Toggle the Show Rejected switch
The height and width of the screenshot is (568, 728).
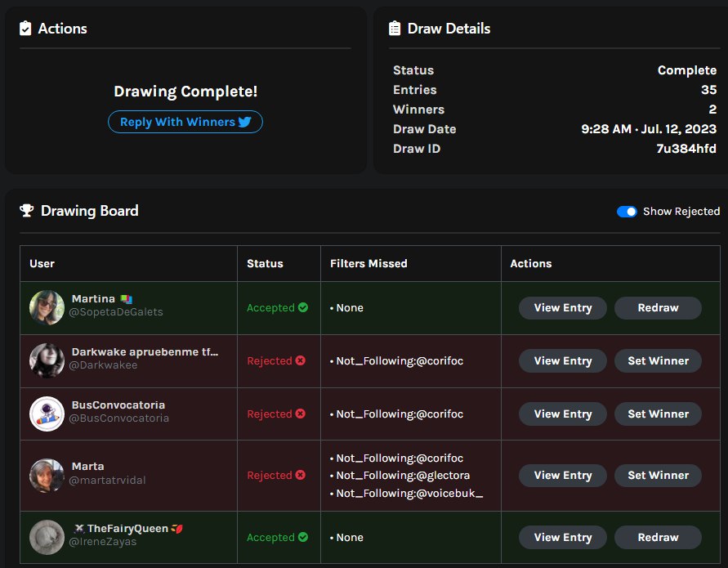tap(627, 212)
